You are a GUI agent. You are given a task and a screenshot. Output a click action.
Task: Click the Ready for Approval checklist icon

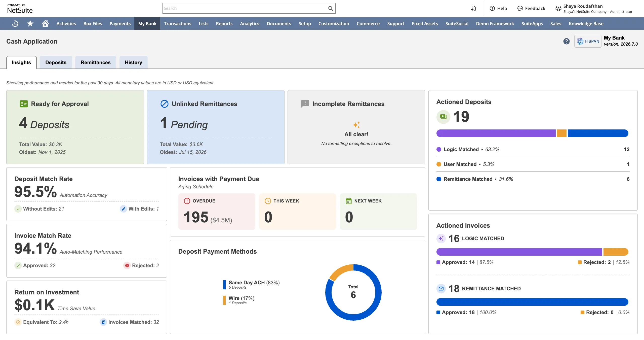pos(24,104)
